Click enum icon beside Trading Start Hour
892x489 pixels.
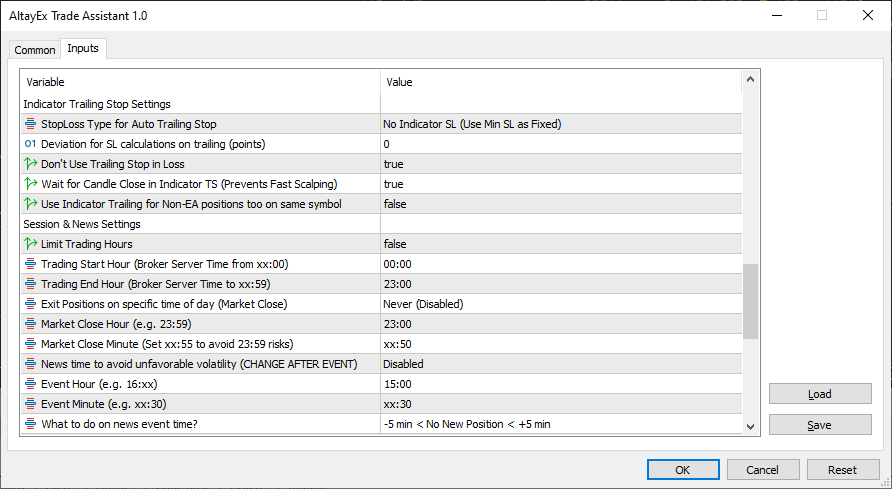tap(31, 264)
